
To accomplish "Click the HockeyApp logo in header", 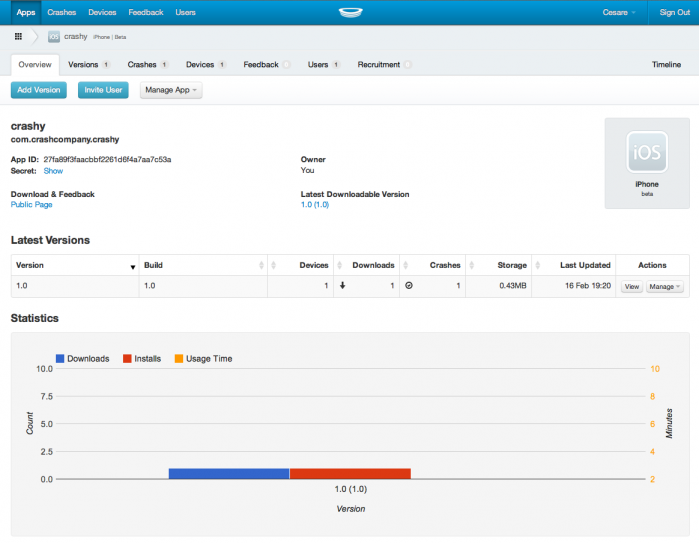I will [349, 12].
